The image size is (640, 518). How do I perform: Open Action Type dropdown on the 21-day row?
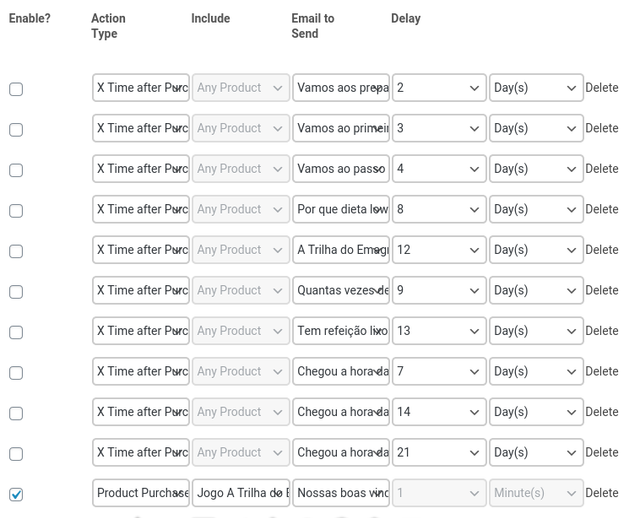[141, 452]
